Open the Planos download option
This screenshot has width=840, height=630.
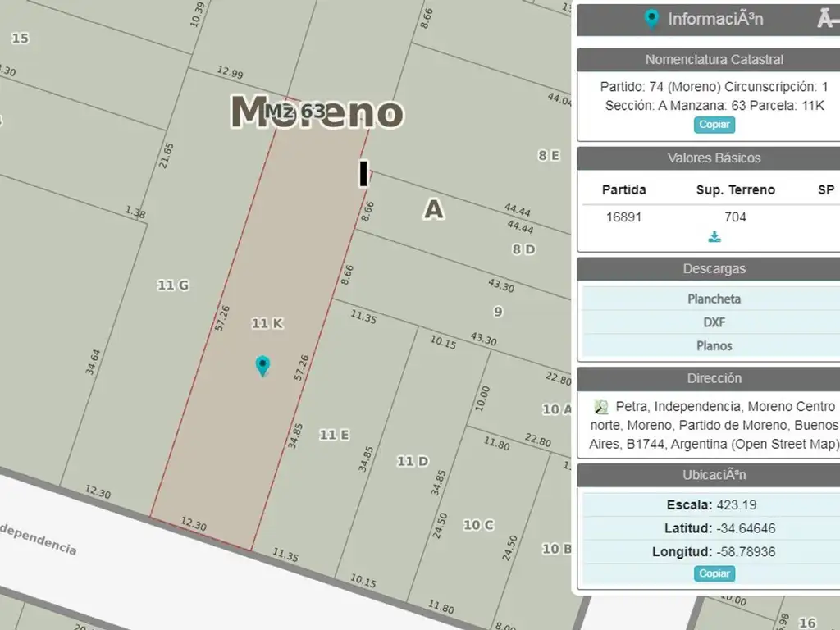[714, 345]
